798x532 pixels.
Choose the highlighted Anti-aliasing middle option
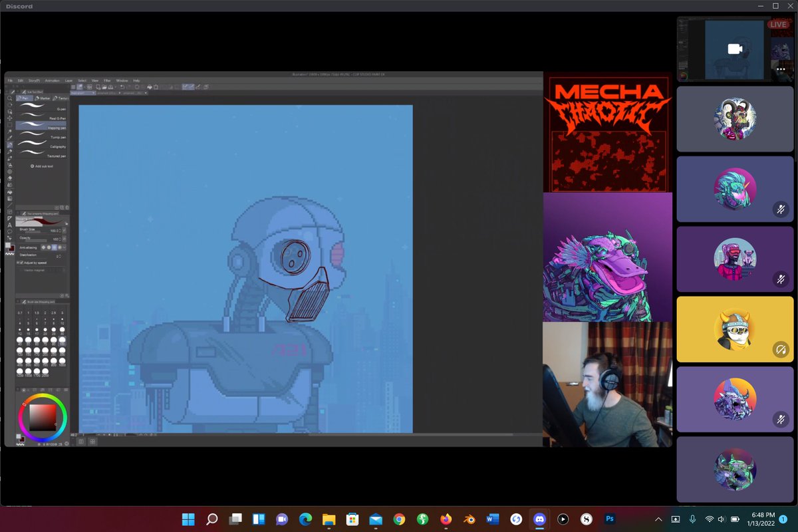(x=54, y=247)
